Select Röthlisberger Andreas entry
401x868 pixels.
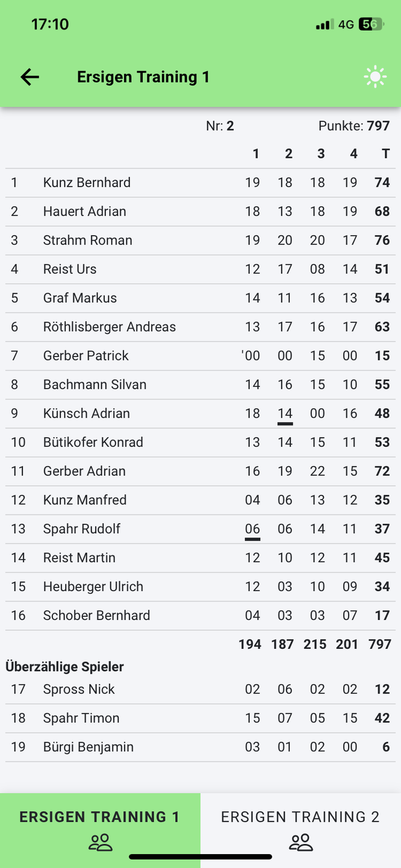109,327
